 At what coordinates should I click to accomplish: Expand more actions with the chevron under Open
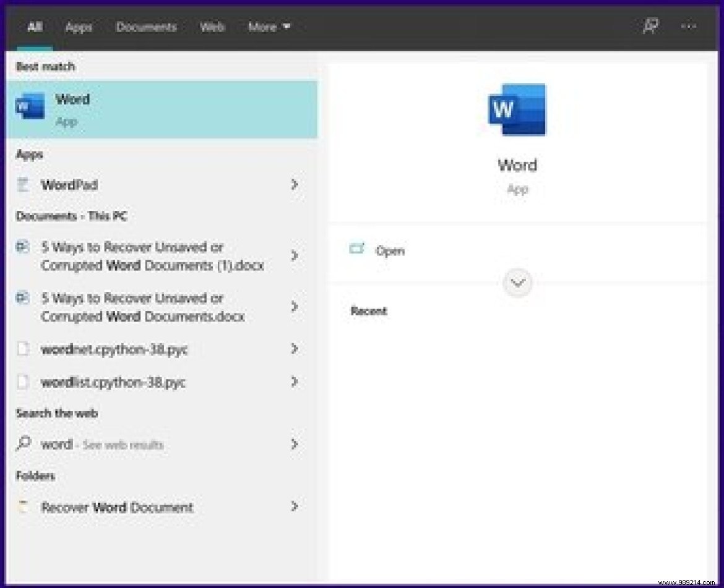[x=517, y=283]
